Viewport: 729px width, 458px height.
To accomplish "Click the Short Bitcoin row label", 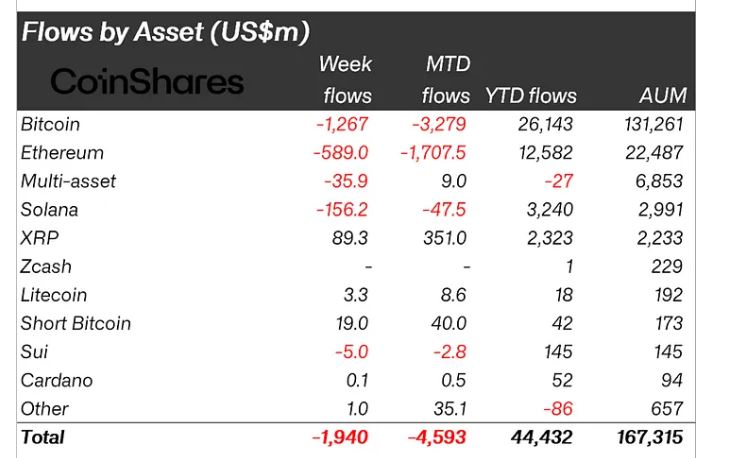I will pos(75,323).
